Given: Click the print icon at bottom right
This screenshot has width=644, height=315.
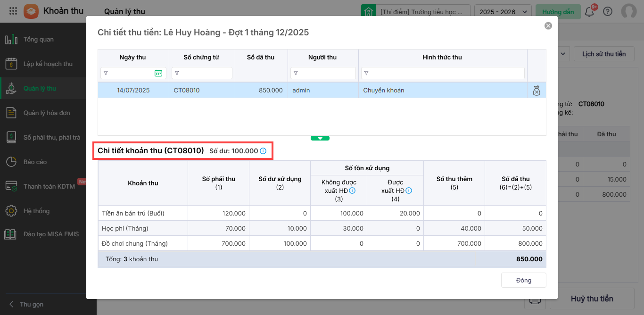Looking at the screenshot, I should (534, 299).
